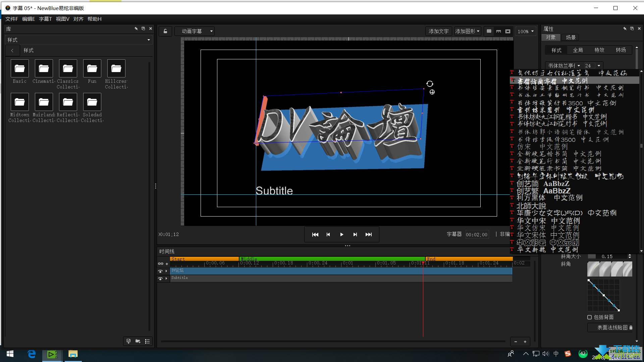Choose the 华文中宋 font

point(574,221)
